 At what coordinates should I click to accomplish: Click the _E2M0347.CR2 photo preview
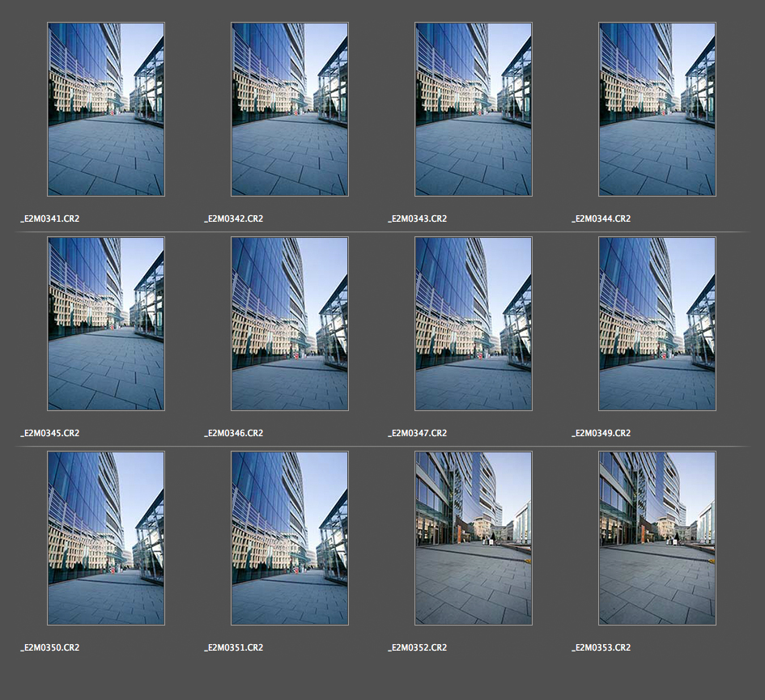tap(474, 324)
